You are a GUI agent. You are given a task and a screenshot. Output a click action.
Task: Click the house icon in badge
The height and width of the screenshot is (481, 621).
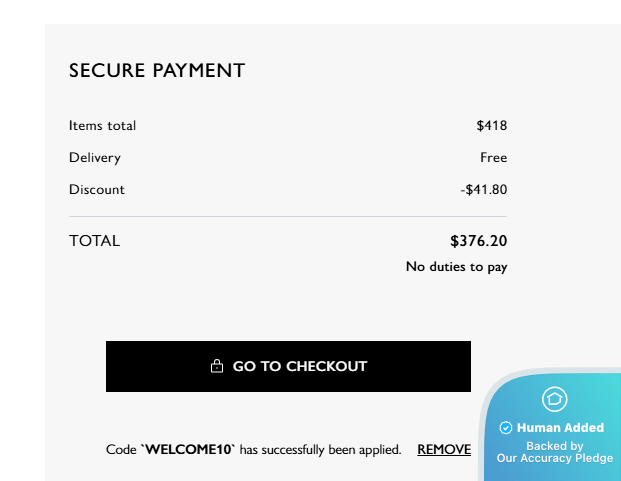(x=554, y=399)
